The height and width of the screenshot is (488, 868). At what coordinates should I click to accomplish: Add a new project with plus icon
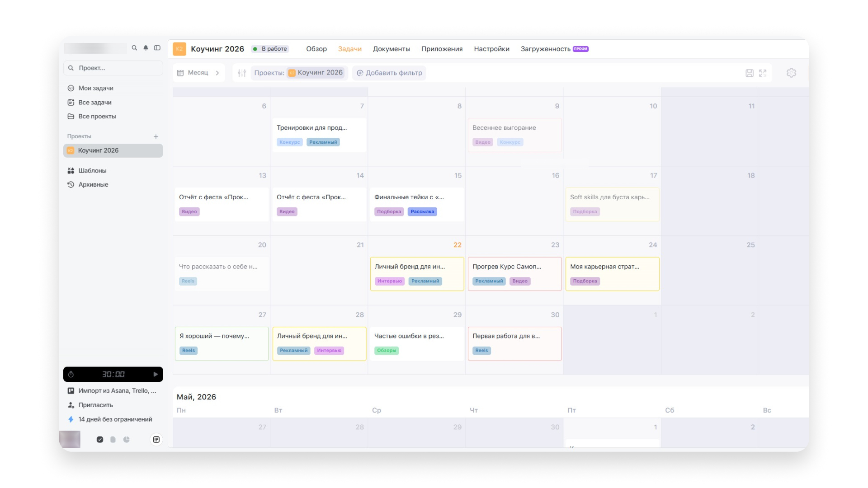click(156, 136)
